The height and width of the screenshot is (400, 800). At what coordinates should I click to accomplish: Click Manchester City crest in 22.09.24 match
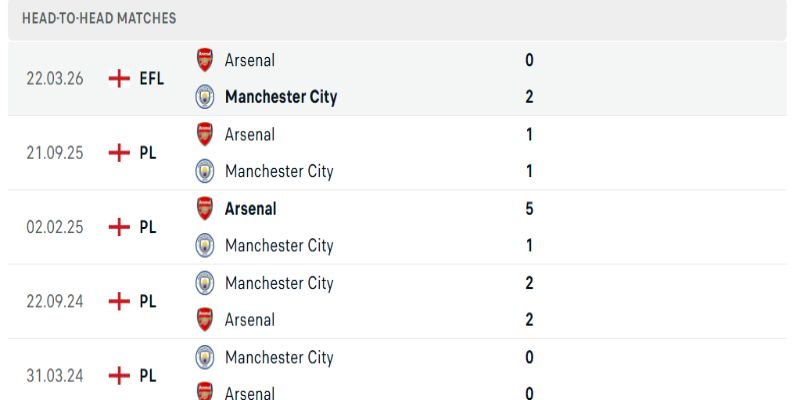pyautogui.click(x=205, y=283)
